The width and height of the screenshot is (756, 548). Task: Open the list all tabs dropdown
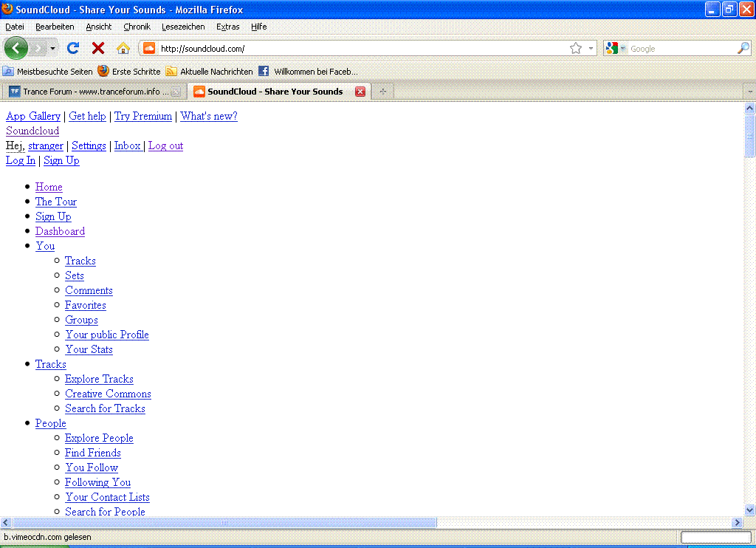click(x=749, y=92)
